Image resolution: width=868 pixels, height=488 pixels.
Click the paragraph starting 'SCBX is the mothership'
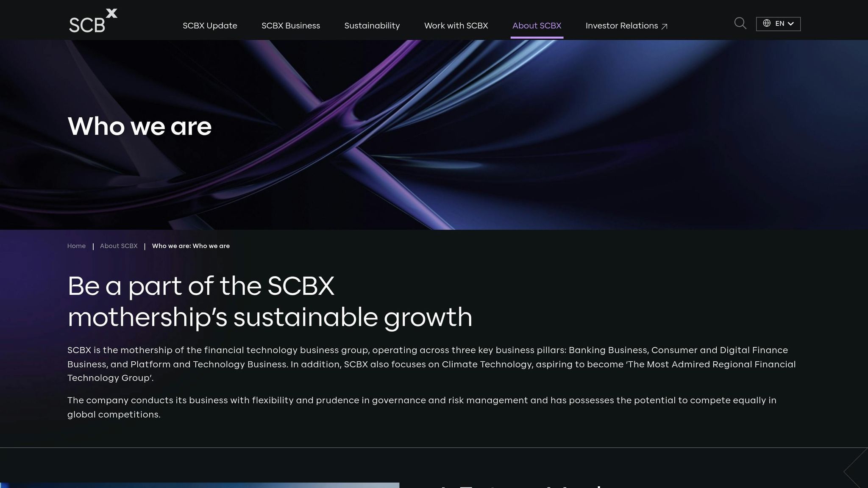[x=431, y=364]
